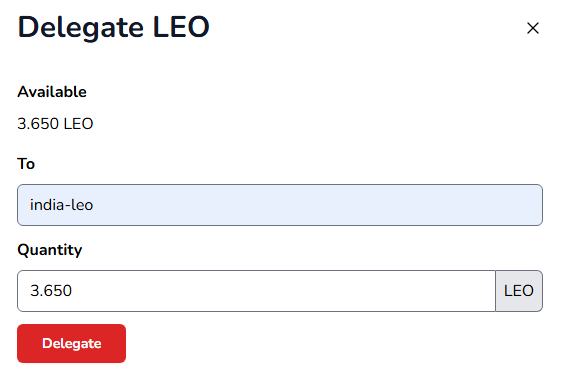This screenshot has width=564, height=385.
Task: Place cursor in india-leo text
Action: click(62, 205)
